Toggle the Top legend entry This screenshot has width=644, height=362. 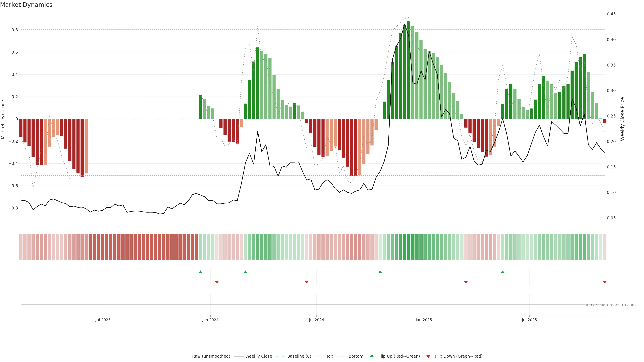[330, 356]
